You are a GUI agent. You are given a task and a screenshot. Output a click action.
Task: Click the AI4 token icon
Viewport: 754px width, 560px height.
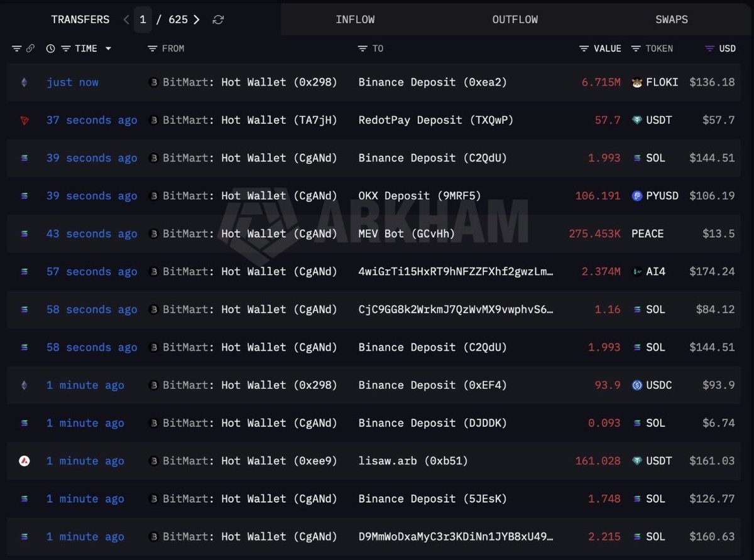tap(637, 271)
